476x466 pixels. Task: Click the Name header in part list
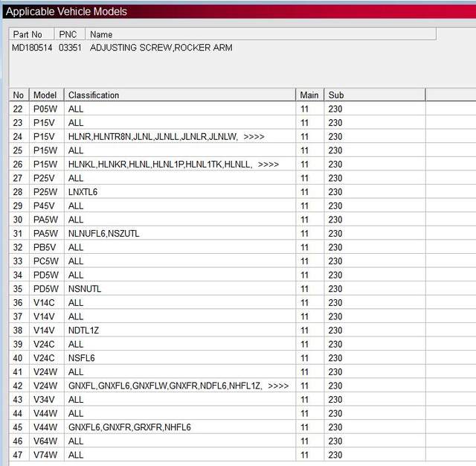pos(260,34)
